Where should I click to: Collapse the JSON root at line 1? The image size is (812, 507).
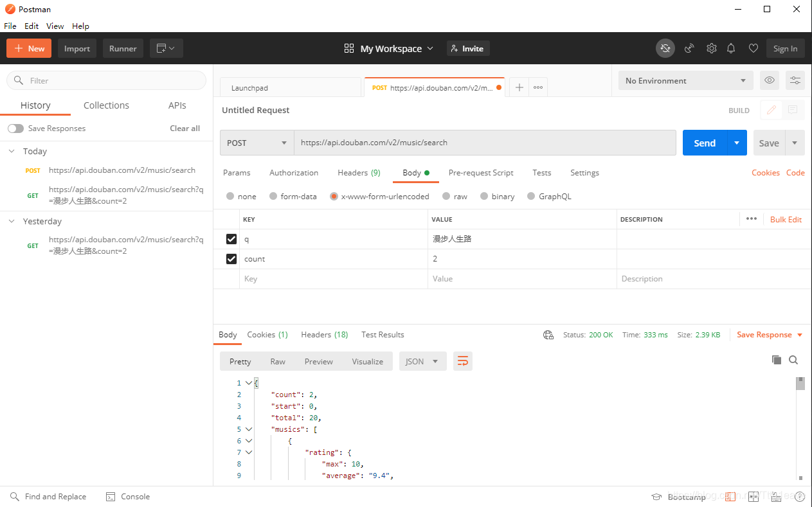(249, 383)
